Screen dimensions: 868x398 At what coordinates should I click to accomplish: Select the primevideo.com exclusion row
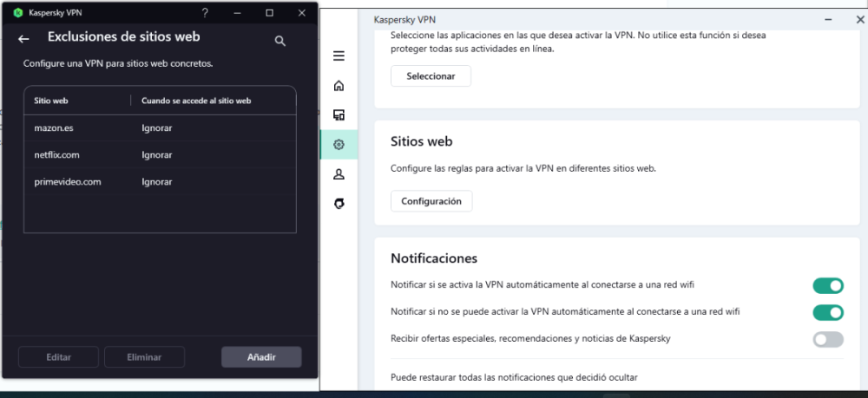[x=160, y=182]
